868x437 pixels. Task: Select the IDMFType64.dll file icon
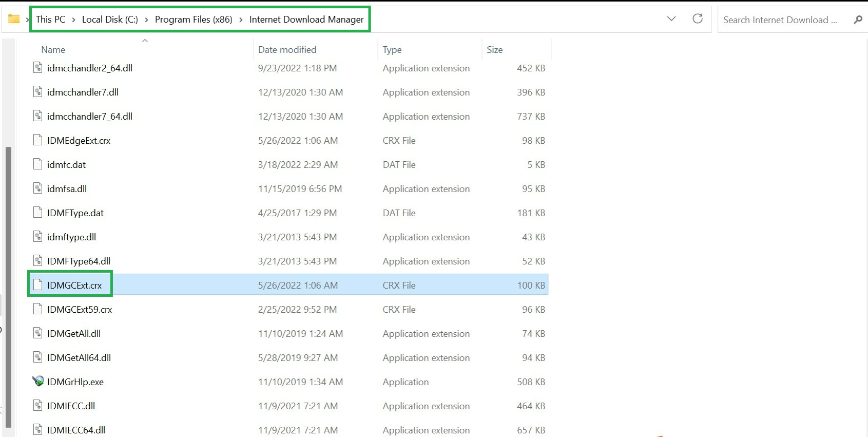[x=37, y=261]
